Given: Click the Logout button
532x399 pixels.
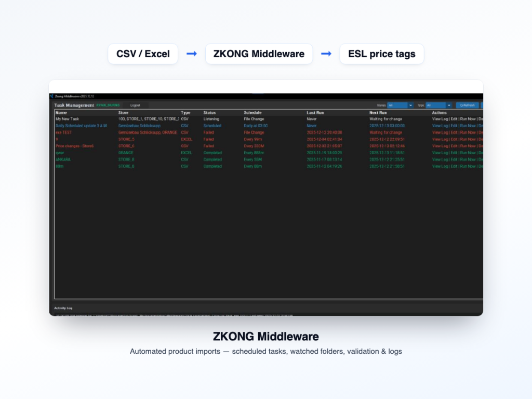Looking at the screenshot, I should pos(136,105).
